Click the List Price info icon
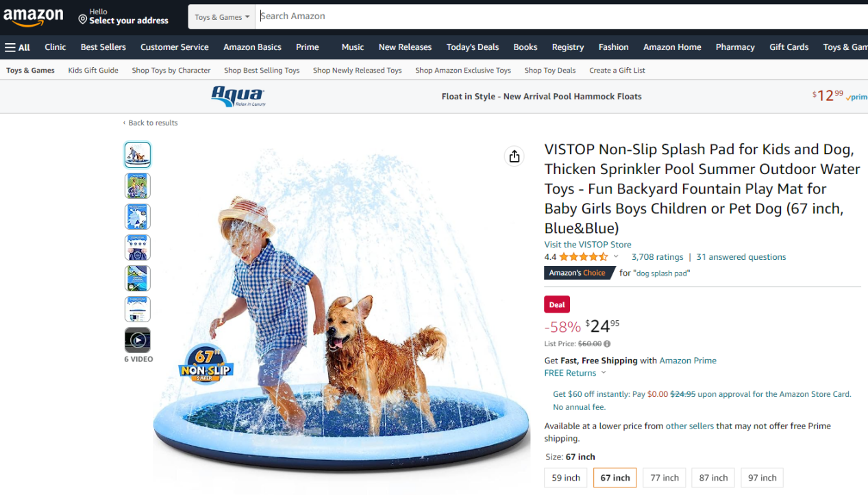868x495 pixels. 607,344
